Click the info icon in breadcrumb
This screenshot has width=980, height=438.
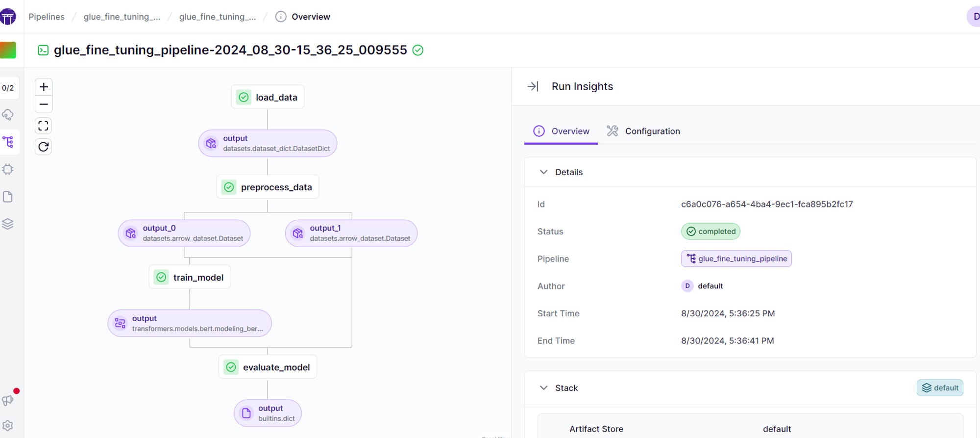click(281, 17)
